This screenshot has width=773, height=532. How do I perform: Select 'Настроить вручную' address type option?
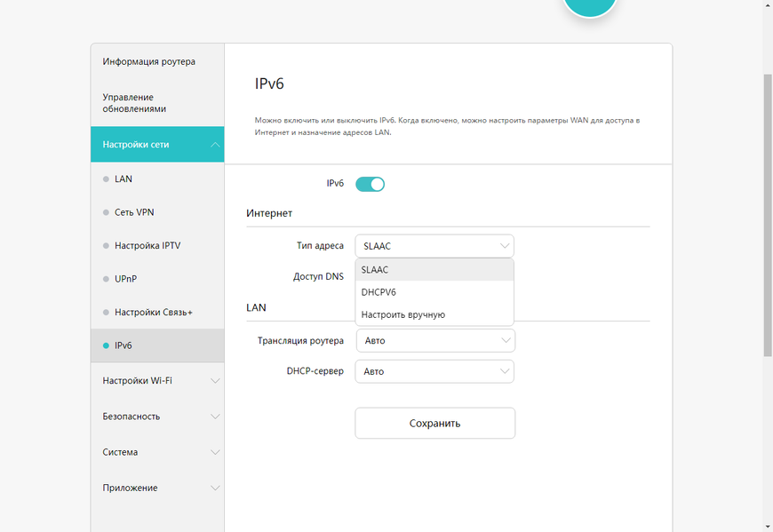[x=434, y=314]
